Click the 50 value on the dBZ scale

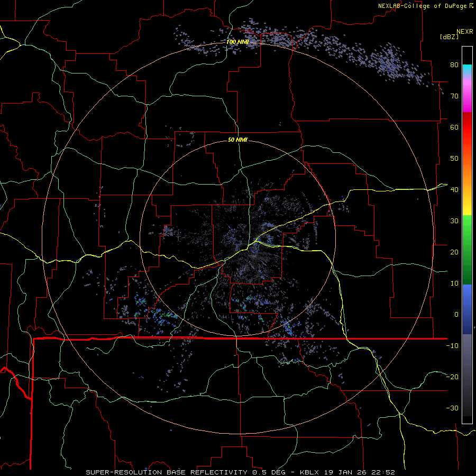coord(454,159)
